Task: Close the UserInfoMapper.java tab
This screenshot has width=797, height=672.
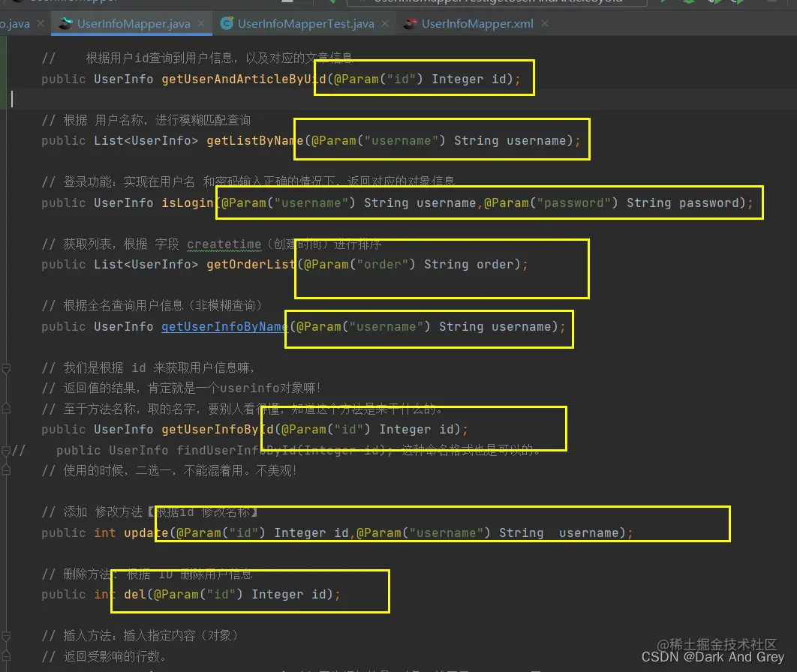Action: (201, 23)
